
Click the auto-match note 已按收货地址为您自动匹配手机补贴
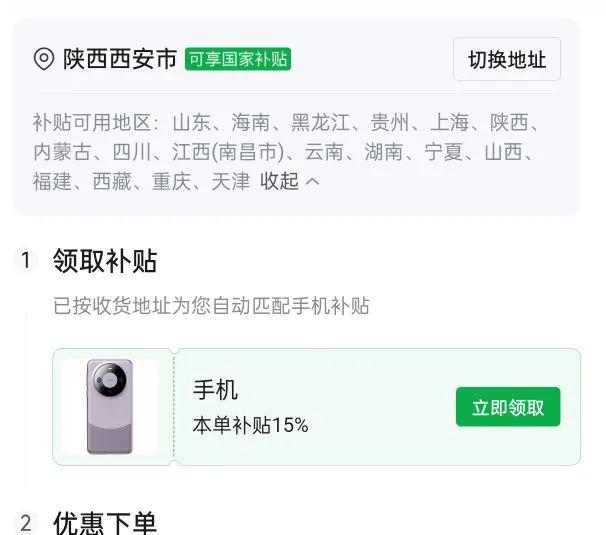coord(211,306)
